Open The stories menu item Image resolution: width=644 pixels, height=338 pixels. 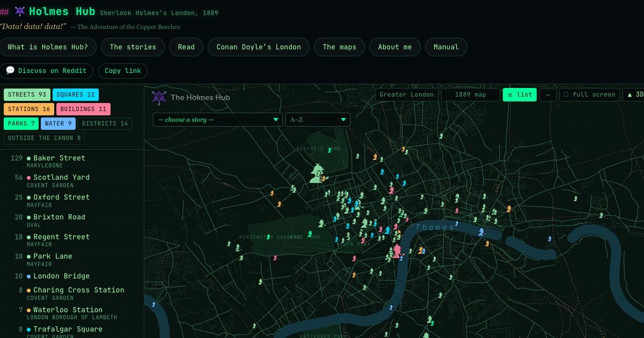click(x=133, y=47)
